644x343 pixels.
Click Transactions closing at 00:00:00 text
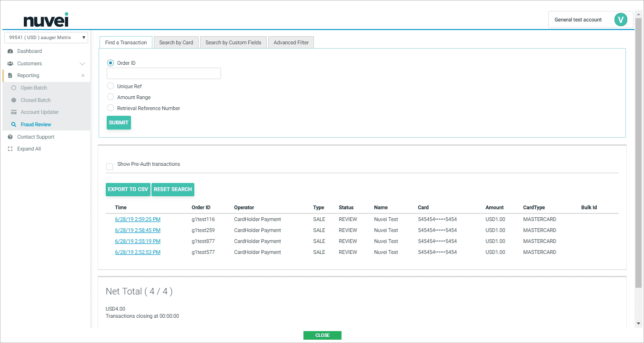pos(142,316)
